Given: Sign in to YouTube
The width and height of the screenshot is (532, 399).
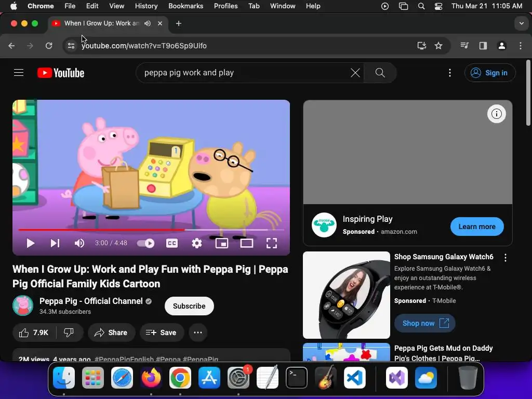Looking at the screenshot, I should (x=490, y=73).
